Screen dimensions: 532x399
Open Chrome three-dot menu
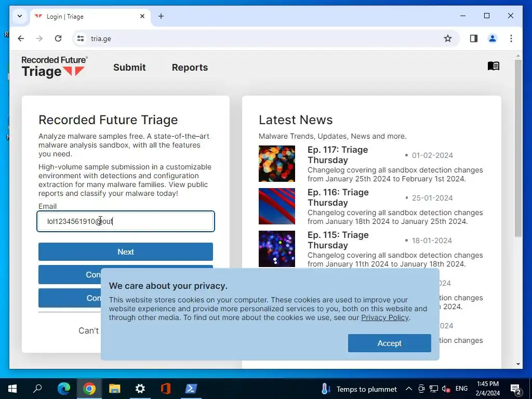coord(511,38)
